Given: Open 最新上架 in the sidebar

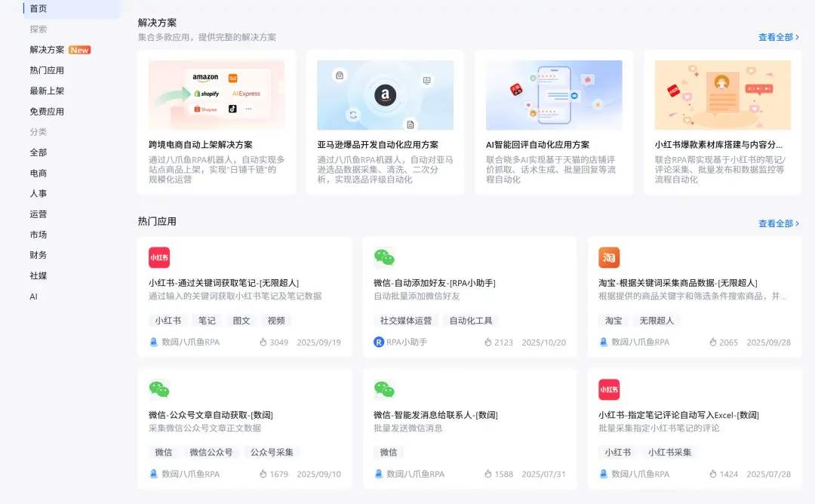Looking at the screenshot, I should [47, 91].
